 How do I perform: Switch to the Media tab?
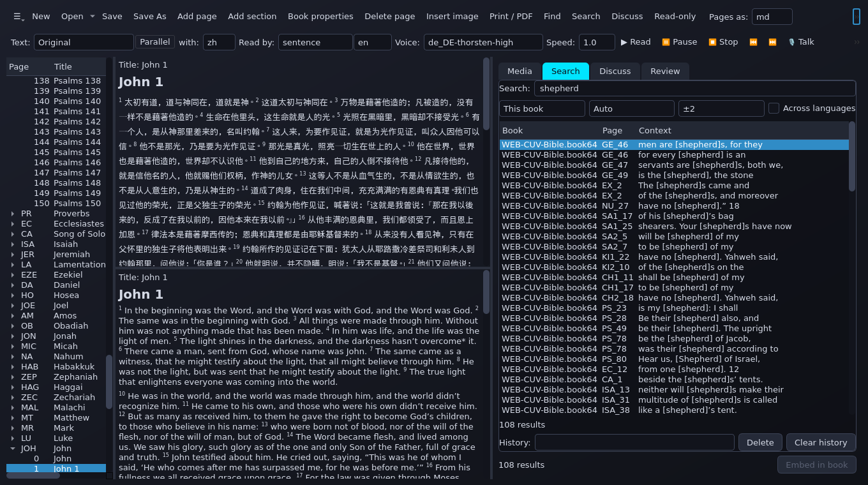520,71
